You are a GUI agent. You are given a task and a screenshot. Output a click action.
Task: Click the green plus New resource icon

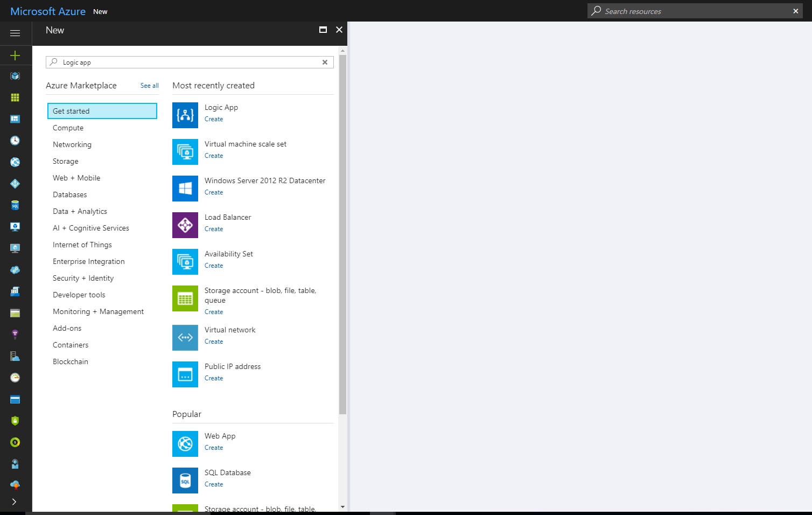15,55
